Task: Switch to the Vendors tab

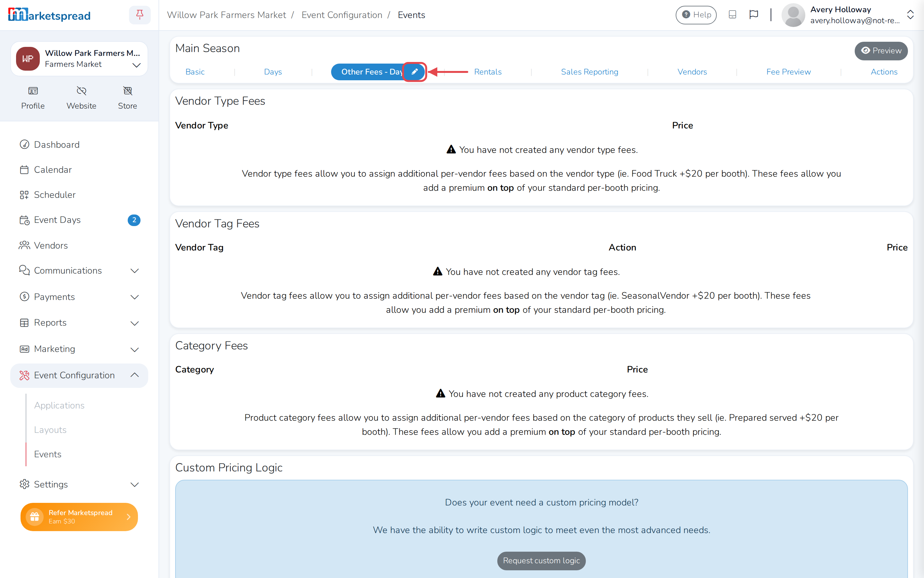Action: click(x=692, y=72)
